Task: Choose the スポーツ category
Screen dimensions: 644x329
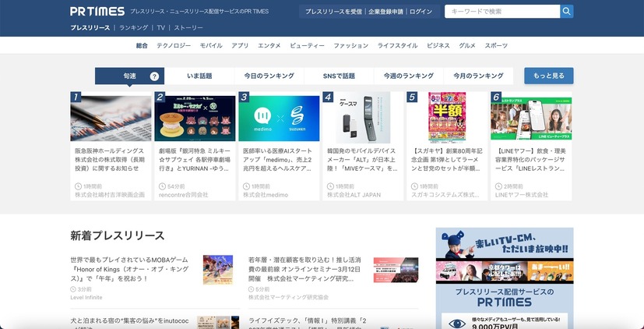Action: pyautogui.click(x=496, y=46)
